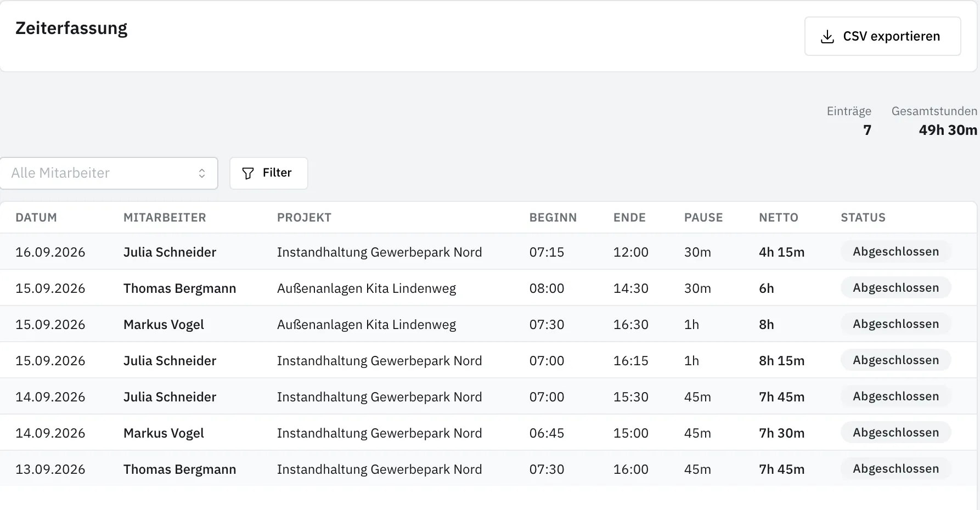Screen dimensions: 980x510
Task: Select date 16.09.2026 in first row
Action: (50, 252)
